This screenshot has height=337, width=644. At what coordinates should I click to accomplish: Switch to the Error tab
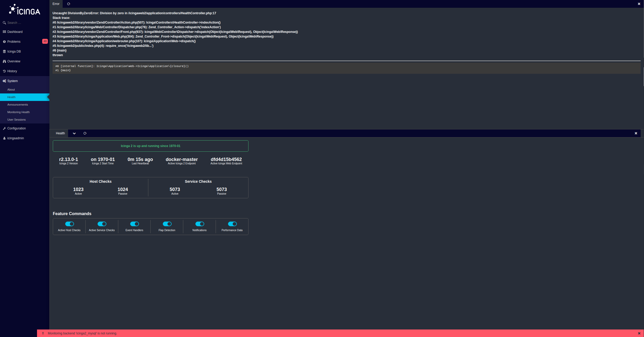point(56,4)
